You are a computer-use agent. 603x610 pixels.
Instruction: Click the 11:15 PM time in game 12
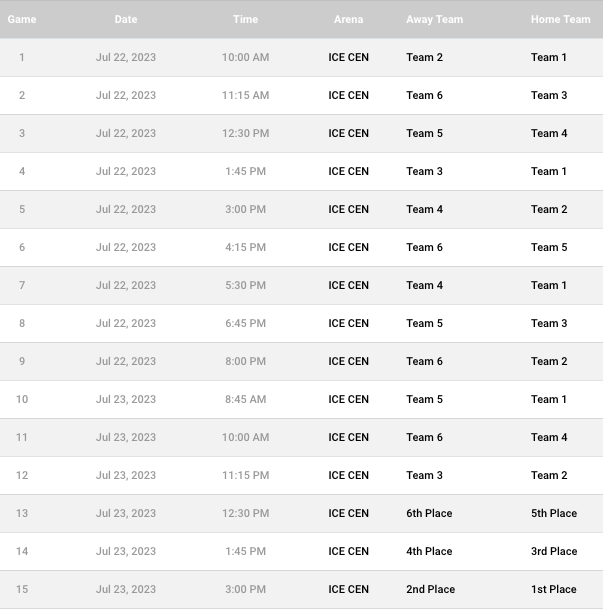click(x=245, y=475)
